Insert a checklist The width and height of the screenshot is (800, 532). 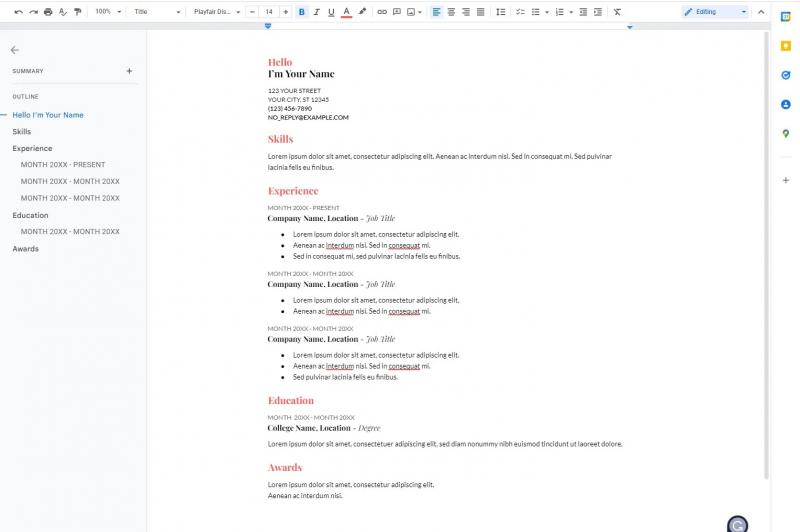(x=520, y=12)
